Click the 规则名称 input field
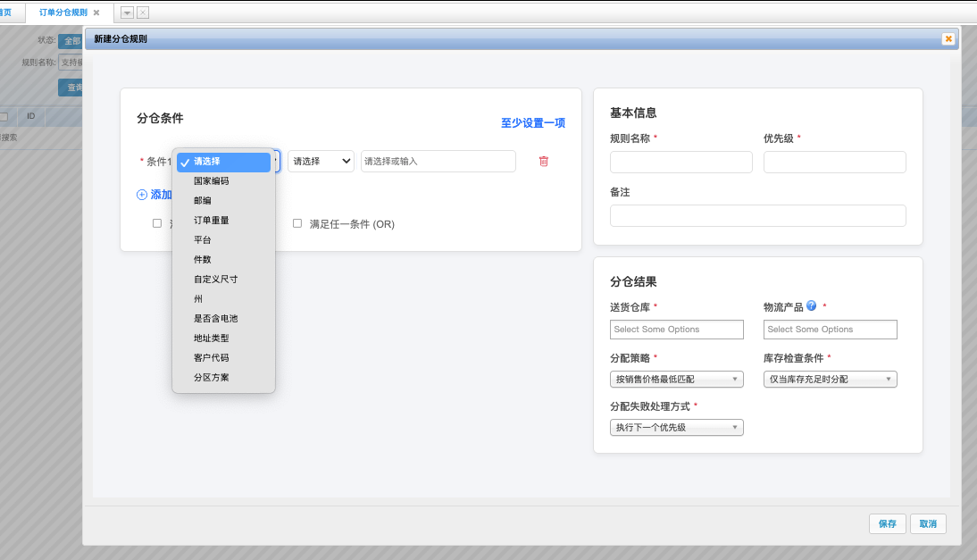Screen dimensions: 977x560 click(681, 162)
